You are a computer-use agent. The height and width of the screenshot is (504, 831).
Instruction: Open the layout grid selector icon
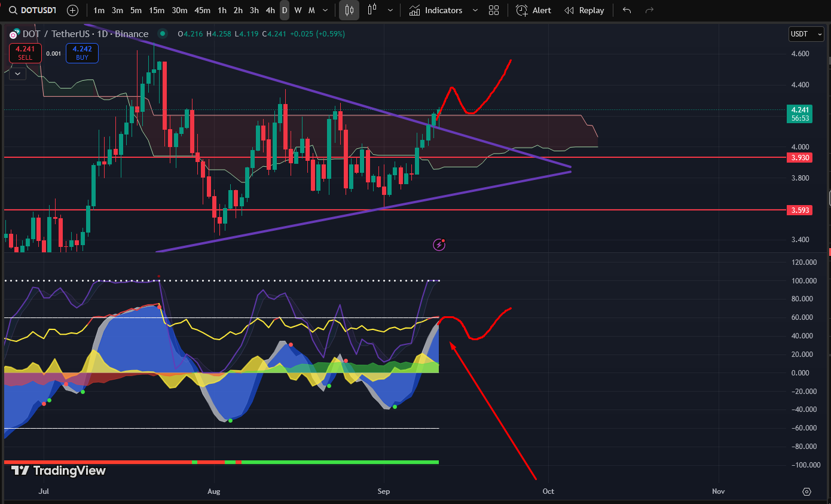point(494,10)
